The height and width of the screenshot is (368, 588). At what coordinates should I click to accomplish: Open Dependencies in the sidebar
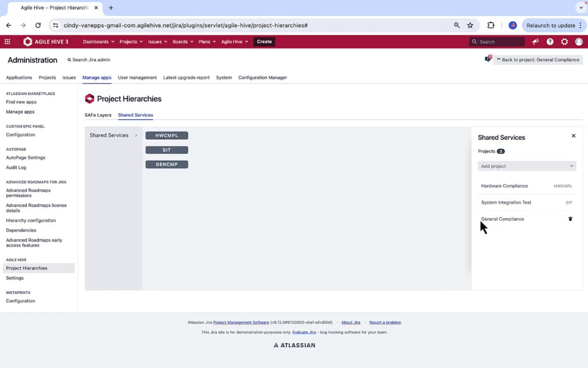tap(21, 230)
